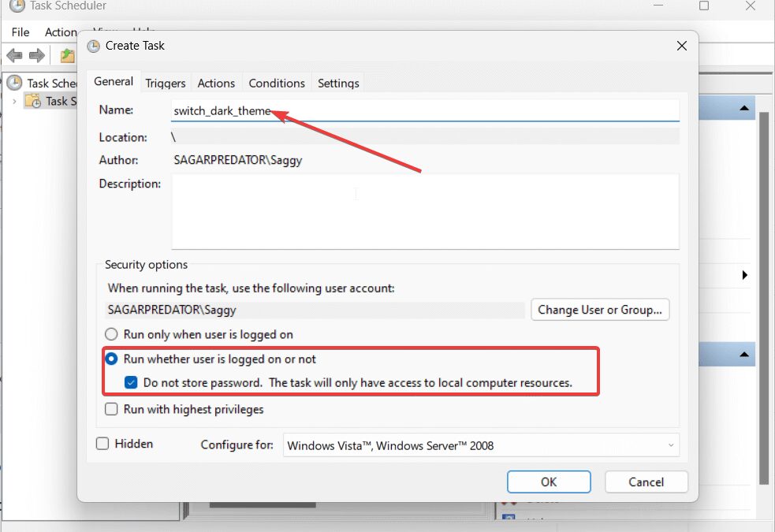Select Run whether user is logged on or not

[111, 358]
